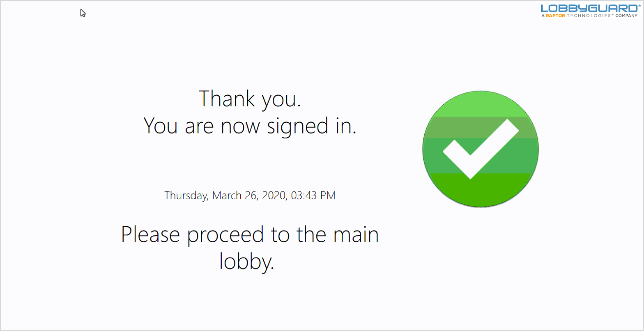
Task: Click the light green top band of circle
Action: point(481,103)
